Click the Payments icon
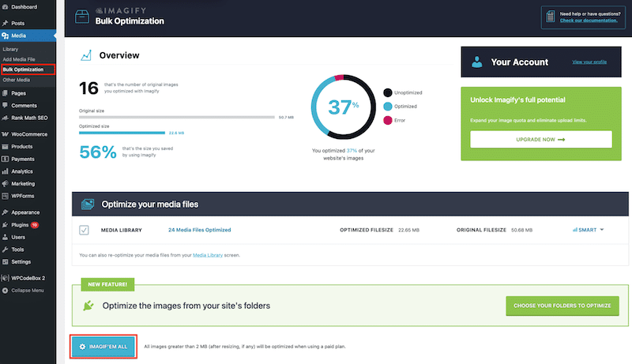This screenshot has height=364, width=632. (x=5, y=159)
